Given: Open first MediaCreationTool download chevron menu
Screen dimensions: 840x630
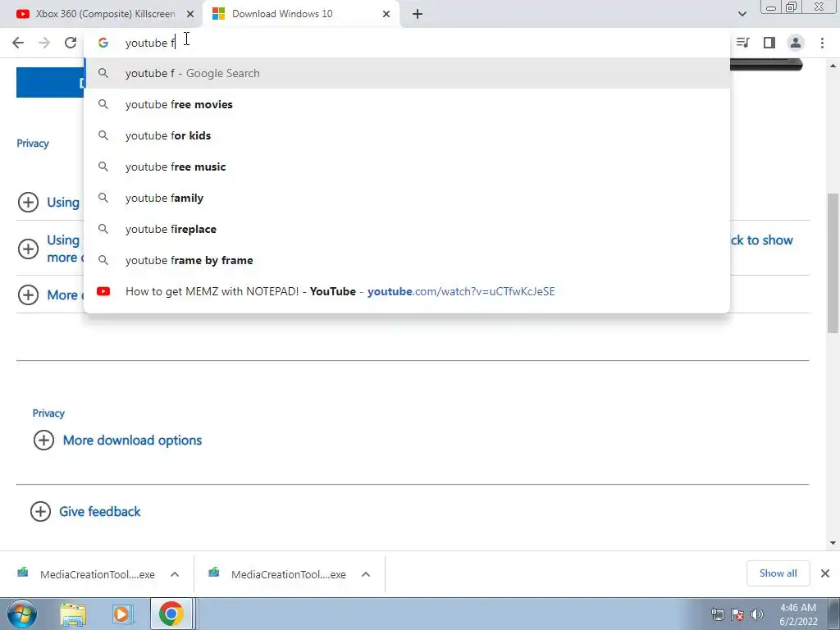Looking at the screenshot, I should [x=175, y=574].
